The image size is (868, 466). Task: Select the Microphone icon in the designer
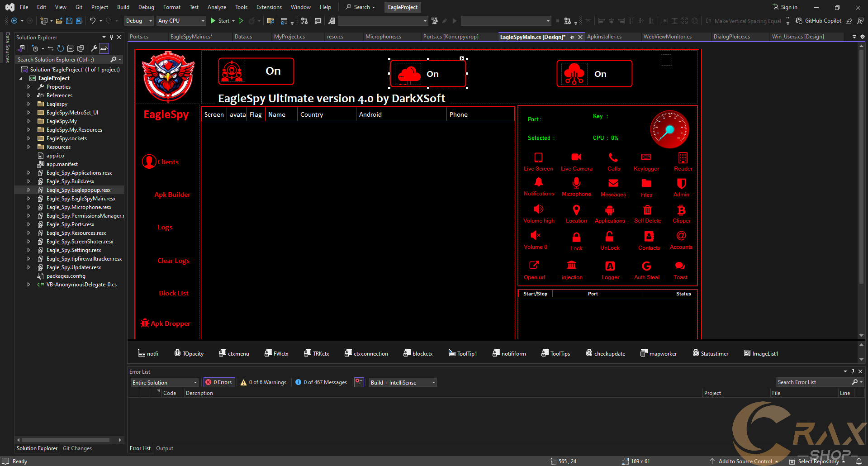[576, 183]
